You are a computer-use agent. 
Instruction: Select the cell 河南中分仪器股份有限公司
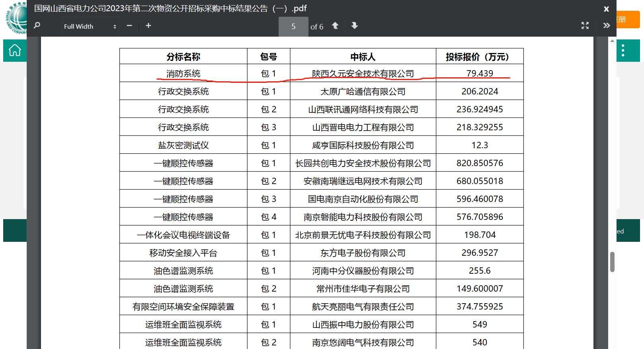pyautogui.click(x=363, y=271)
